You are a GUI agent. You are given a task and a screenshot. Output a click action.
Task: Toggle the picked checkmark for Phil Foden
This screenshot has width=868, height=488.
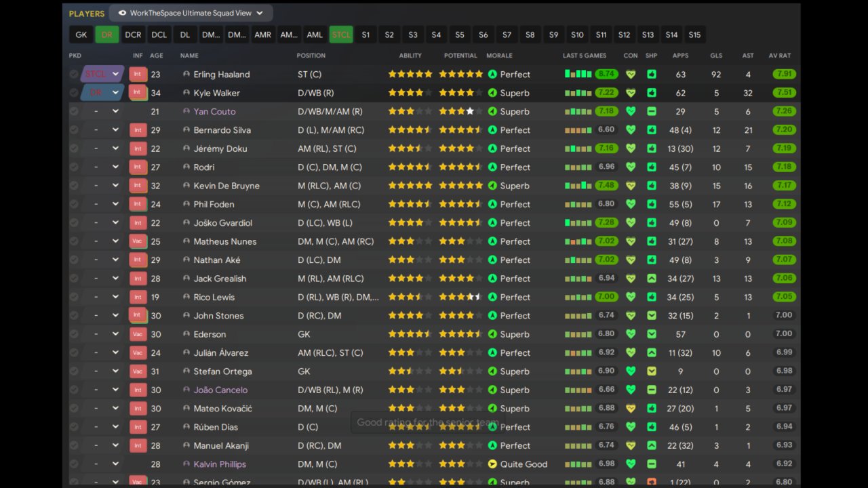pyautogui.click(x=74, y=204)
